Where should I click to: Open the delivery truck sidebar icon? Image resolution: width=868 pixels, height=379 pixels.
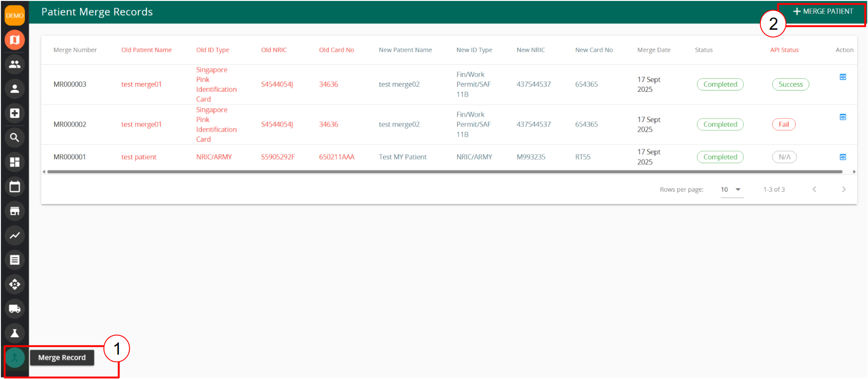[x=15, y=308]
